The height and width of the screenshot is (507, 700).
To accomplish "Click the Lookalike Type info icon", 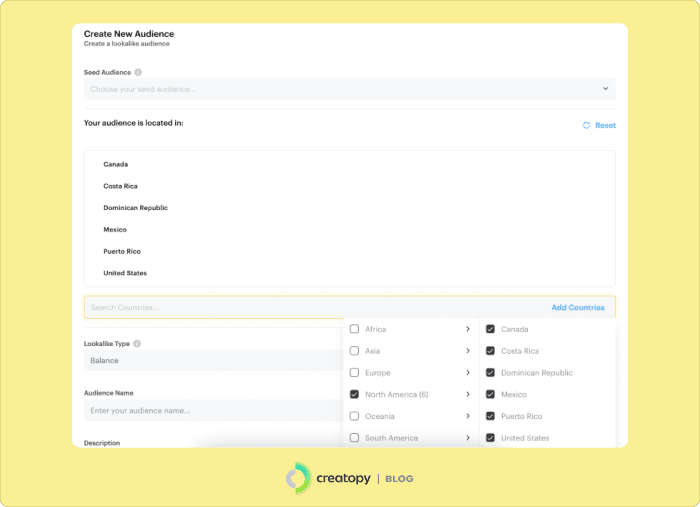I will click(x=137, y=343).
